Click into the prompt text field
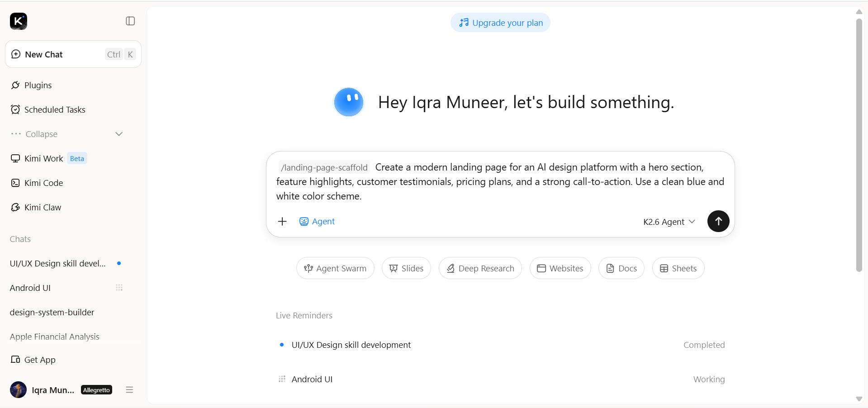Viewport: 868px width, 408px height. tap(500, 181)
